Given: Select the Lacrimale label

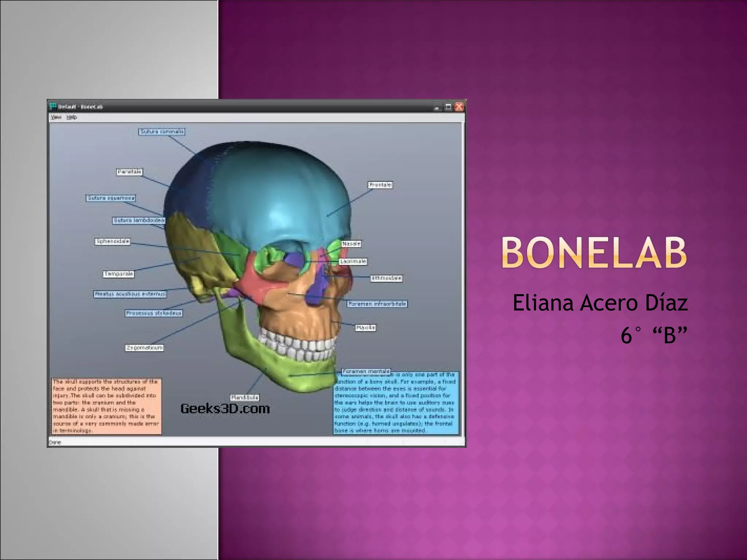Looking at the screenshot, I should coord(353,261).
